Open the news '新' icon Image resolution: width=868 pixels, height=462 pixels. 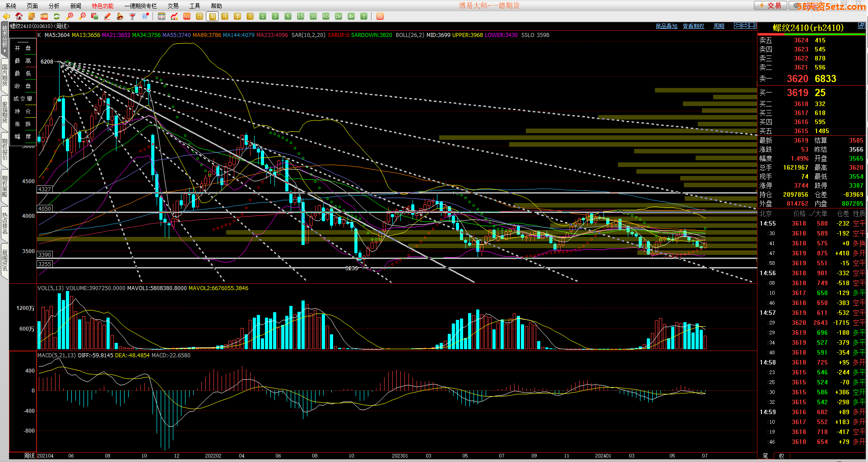pos(145,16)
